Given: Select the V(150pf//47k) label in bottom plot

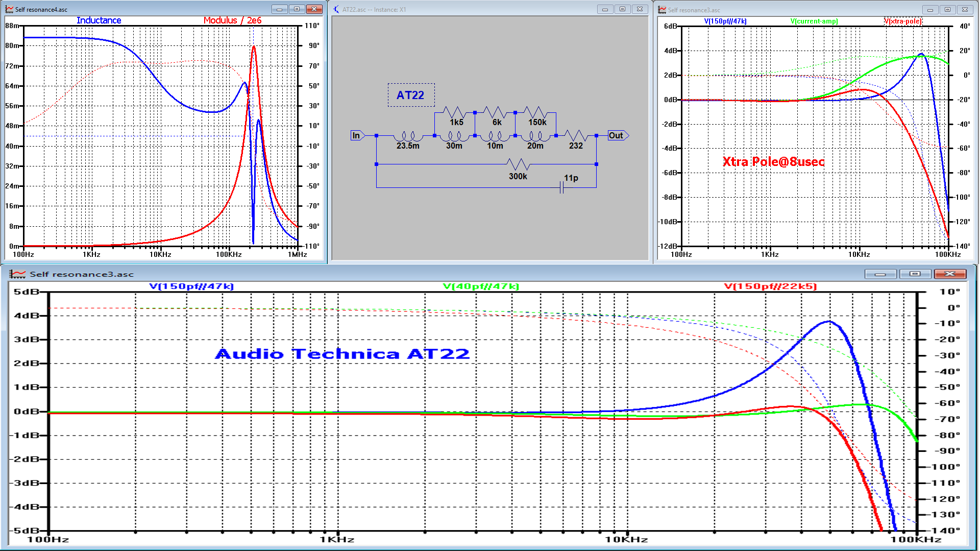Looking at the screenshot, I should click(191, 286).
